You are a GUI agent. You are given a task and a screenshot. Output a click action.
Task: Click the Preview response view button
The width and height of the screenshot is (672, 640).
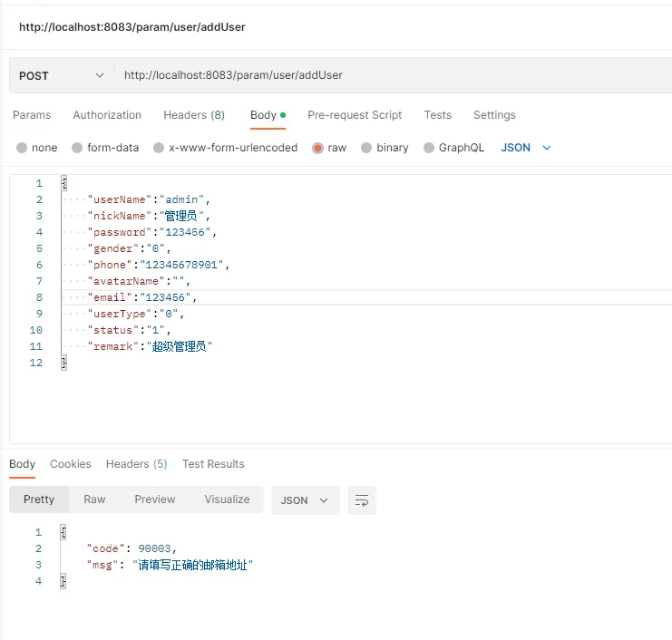[155, 499]
